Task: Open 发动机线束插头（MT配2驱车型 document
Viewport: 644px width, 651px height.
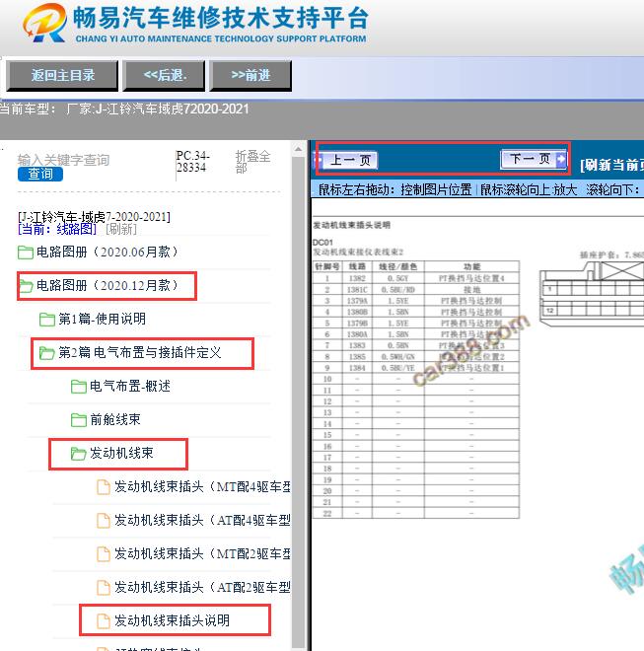Action: click(202, 554)
